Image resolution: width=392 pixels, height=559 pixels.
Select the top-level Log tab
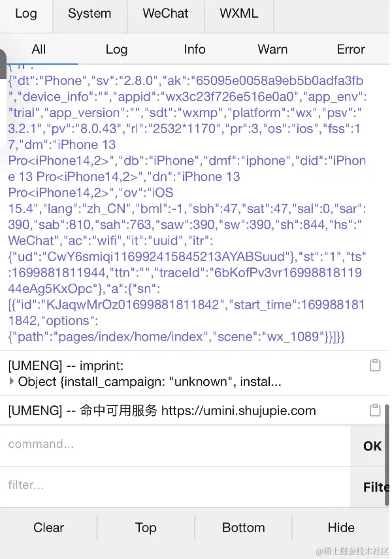pyautogui.click(x=26, y=14)
